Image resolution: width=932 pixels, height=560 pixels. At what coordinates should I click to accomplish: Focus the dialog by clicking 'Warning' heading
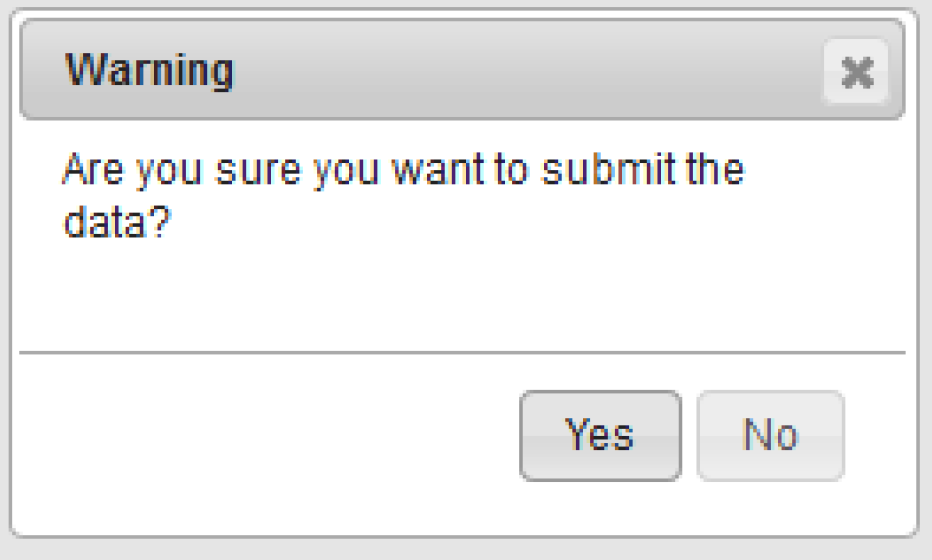149,71
